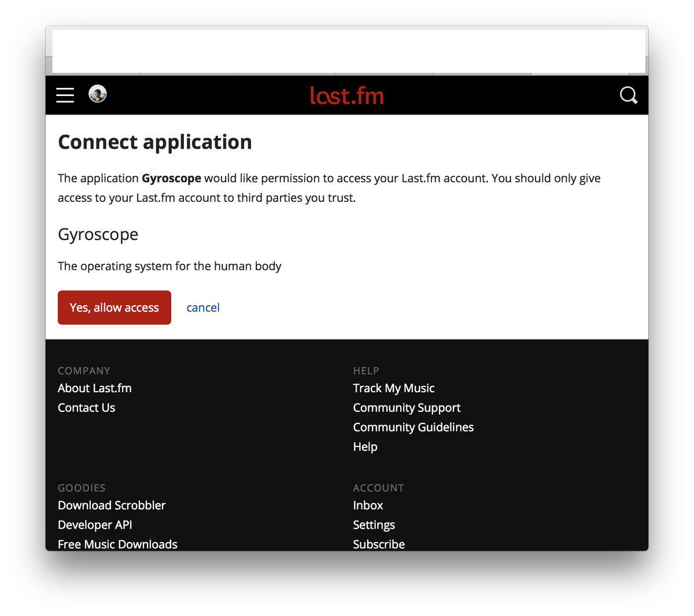Select the bold Gyroscope name in the paragraph
The image size is (694, 616).
(172, 178)
